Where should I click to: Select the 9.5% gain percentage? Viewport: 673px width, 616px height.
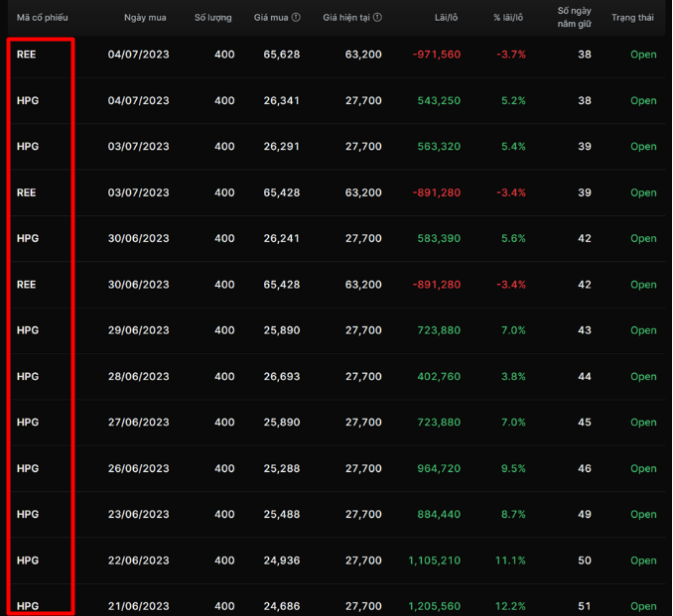pos(514,468)
